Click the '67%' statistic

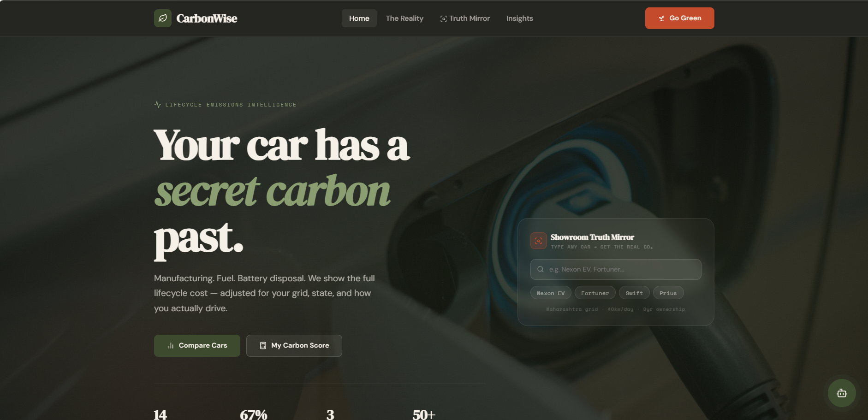[254, 414]
